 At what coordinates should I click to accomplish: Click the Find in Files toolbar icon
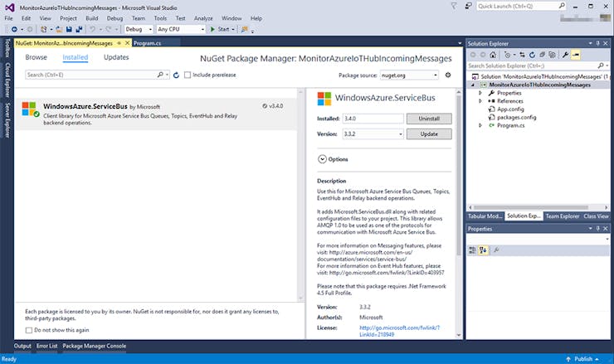click(244, 29)
